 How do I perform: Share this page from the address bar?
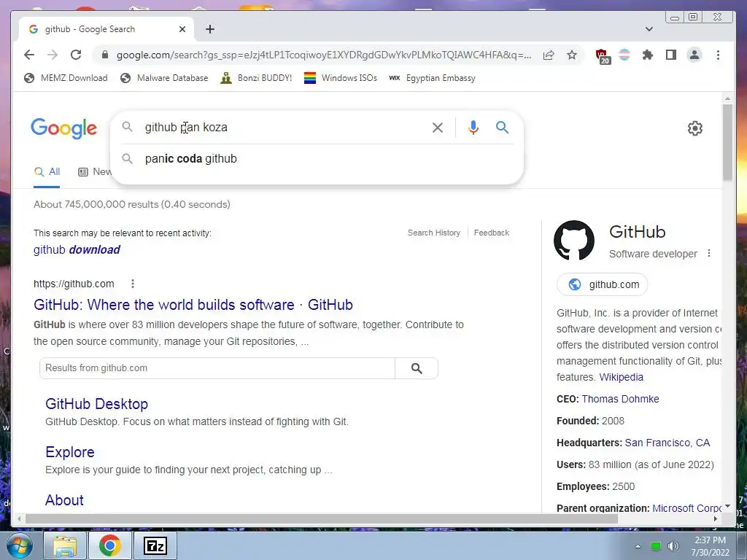549,55
